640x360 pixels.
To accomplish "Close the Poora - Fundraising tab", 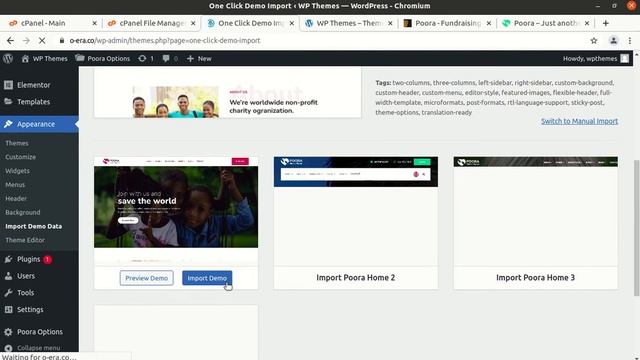I will point(489,23).
